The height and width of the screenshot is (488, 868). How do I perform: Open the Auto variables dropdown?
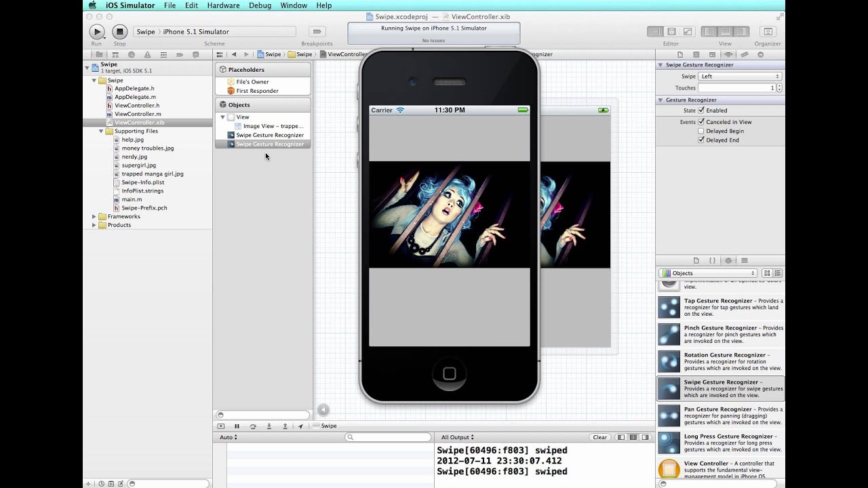tap(229, 437)
